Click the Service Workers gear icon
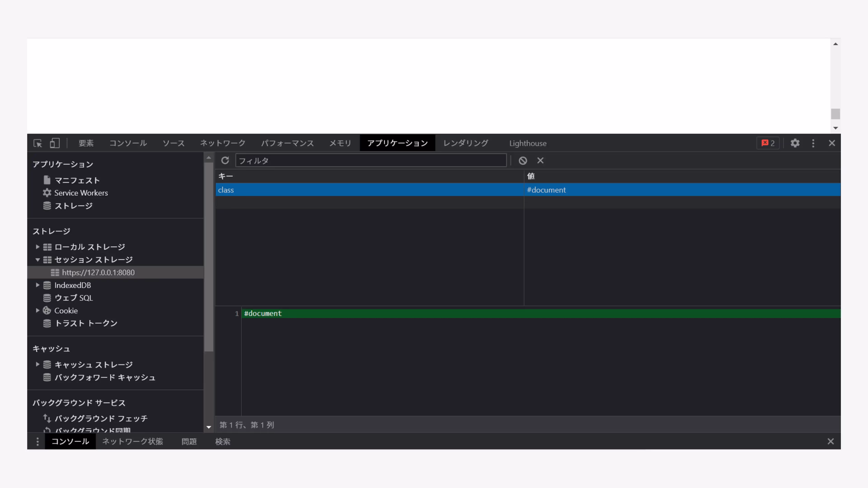868x488 pixels. tap(47, 193)
